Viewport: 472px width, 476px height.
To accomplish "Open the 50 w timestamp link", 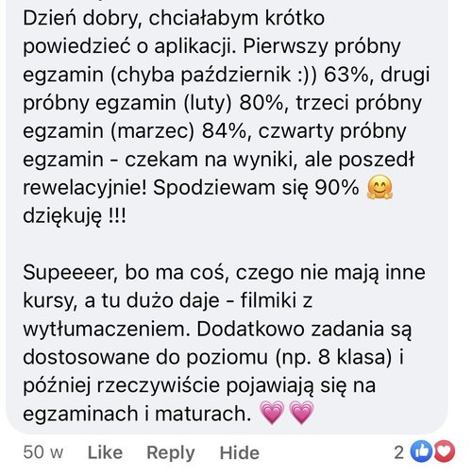I will 43,452.
